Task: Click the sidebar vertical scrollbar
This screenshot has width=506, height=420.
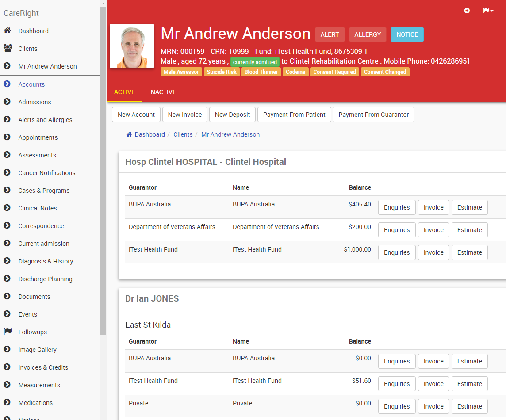Action: 103,171
